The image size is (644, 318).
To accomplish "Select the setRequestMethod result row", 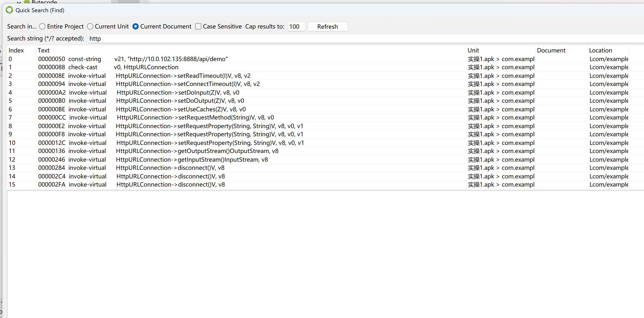I will click(x=195, y=118).
